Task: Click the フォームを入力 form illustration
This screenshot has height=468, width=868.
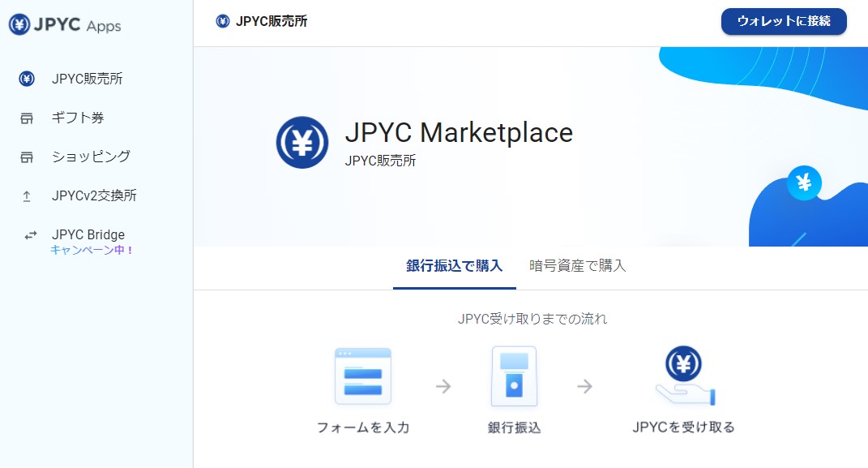Action: [x=362, y=376]
